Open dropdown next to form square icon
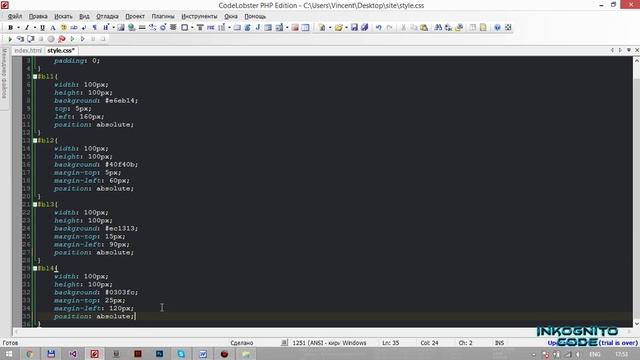 [192, 28]
